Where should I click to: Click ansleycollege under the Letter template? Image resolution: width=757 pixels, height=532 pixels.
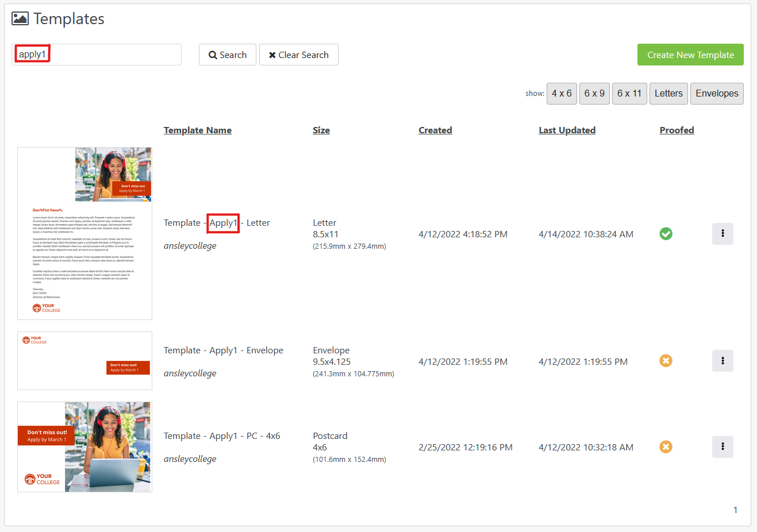[x=190, y=246]
